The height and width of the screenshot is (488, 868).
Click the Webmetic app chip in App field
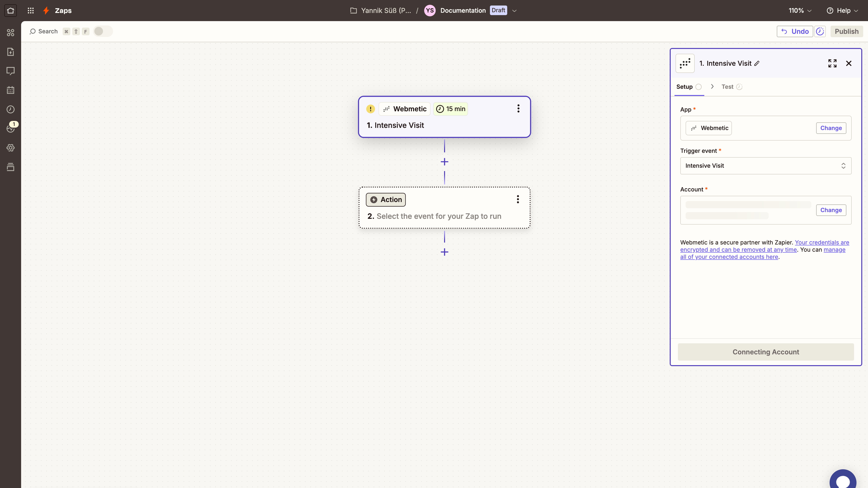coord(709,128)
